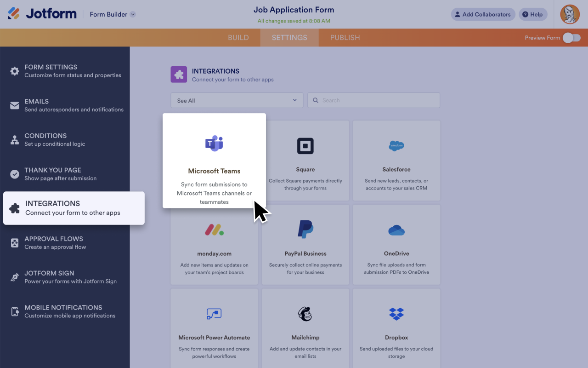Toggle the Preview Form switch
Image resolution: width=588 pixels, height=368 pixels.
571,38
